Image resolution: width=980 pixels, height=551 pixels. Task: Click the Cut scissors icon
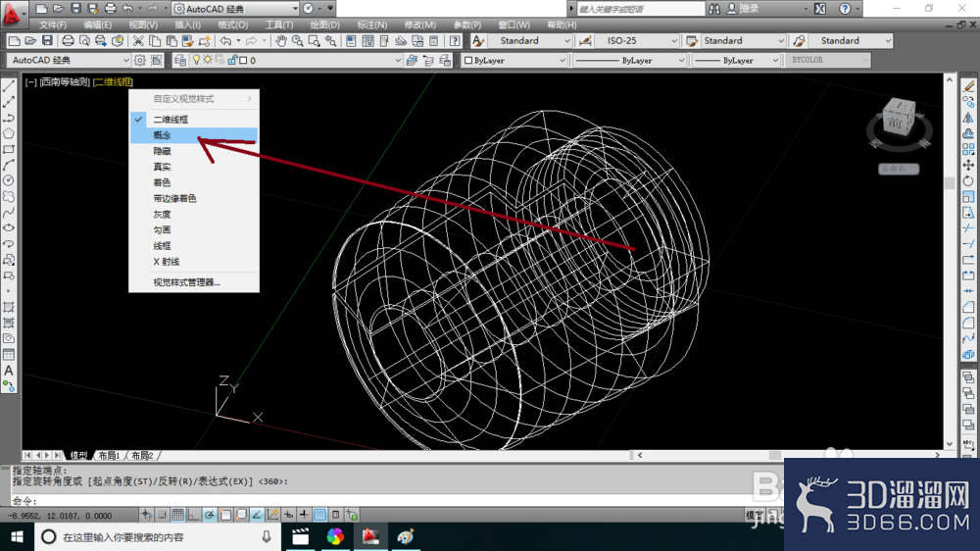click(138, 41)
